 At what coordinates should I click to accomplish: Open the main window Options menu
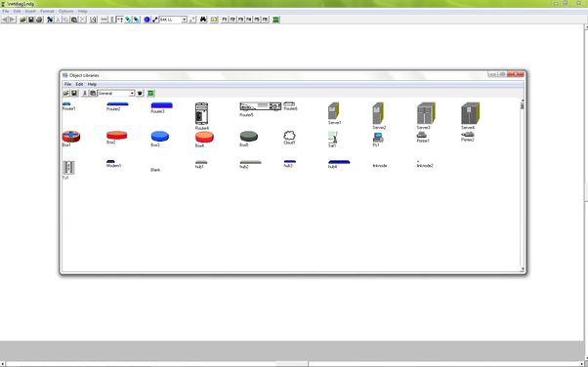coord(65,12)
